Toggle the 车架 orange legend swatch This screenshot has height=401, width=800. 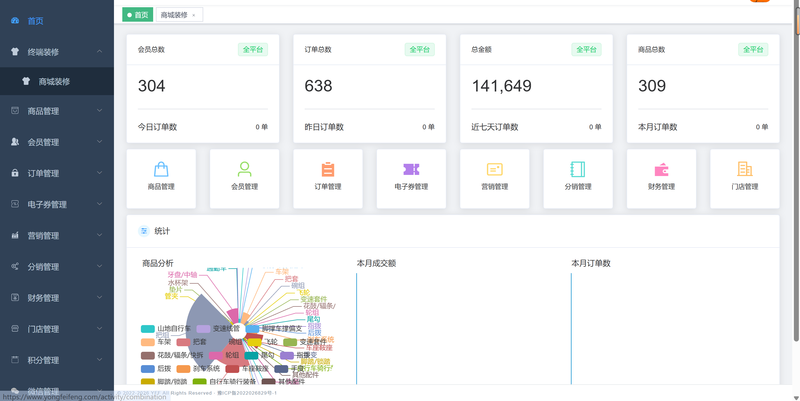click(x=147, y=342)
